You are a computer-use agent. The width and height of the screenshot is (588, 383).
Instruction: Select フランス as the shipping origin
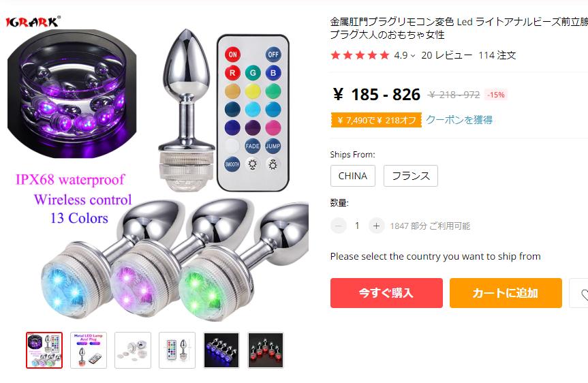(411, 176)
